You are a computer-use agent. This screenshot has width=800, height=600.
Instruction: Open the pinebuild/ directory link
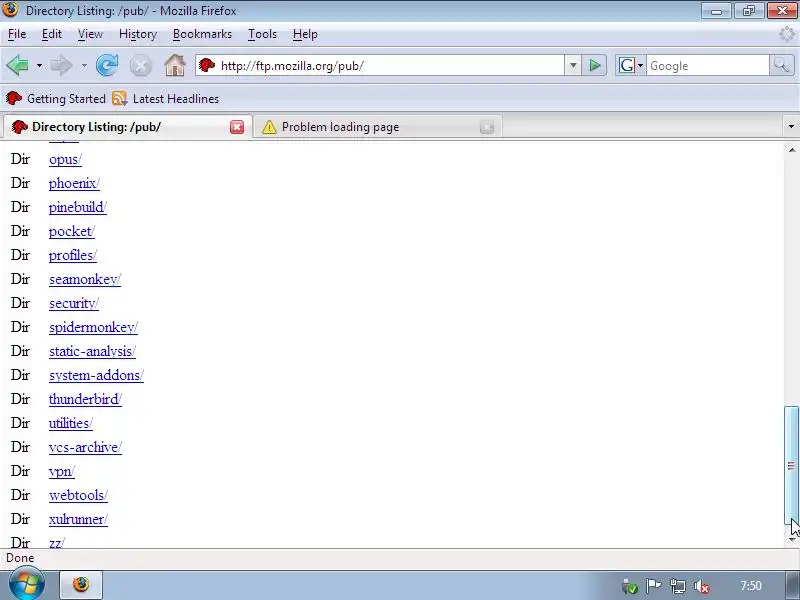tap(78, 207)
